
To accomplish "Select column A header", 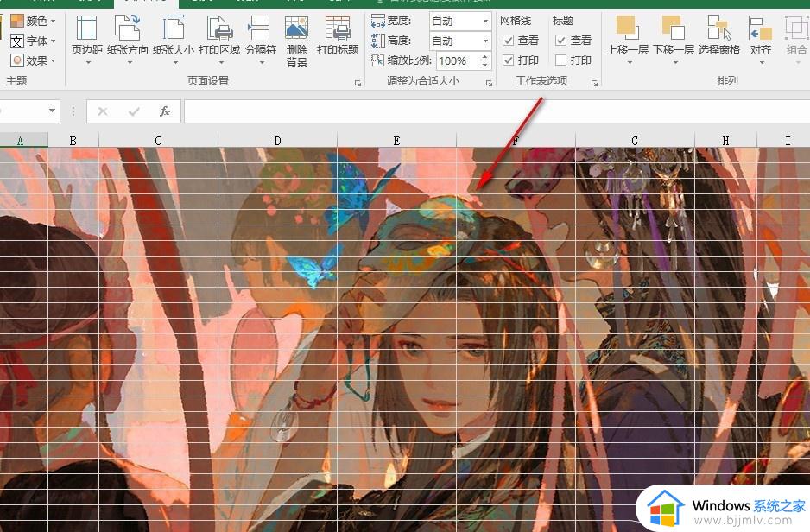I will (x=21, y=141).
